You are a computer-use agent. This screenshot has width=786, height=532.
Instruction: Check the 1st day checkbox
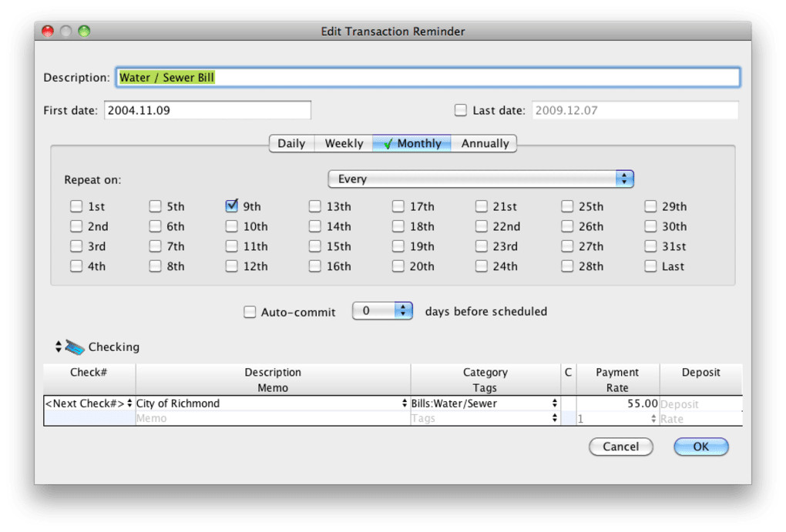pyautogui.click(x=76, y=206)
